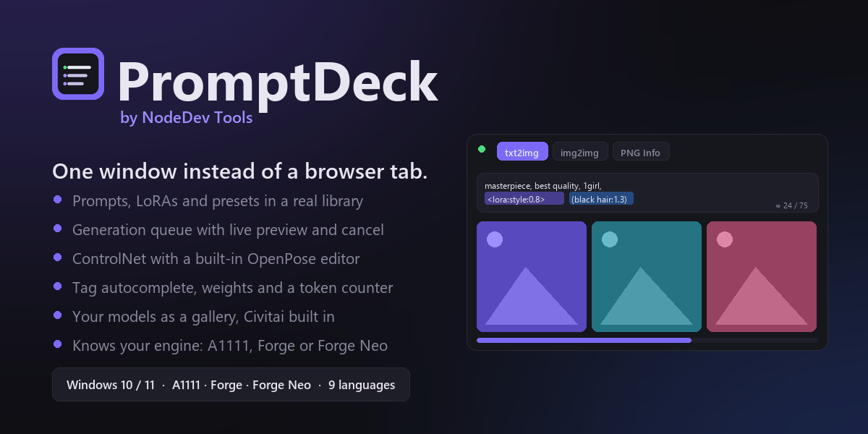Click the PromptDeck logo icon
Screen dimensions: 868x434
pyautogui.click(x=78, y=74)
